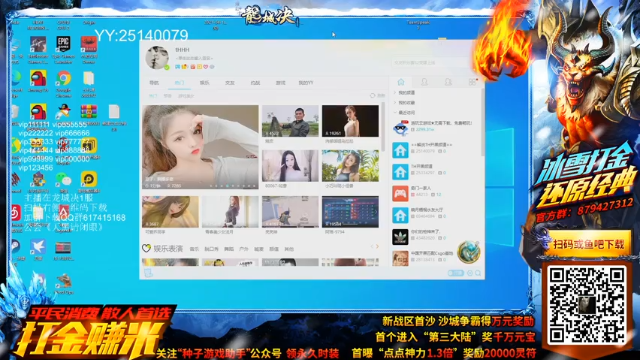640x360 pixels.
Task: Open the shooter game stream thumbnail
Action: (290, 212)
